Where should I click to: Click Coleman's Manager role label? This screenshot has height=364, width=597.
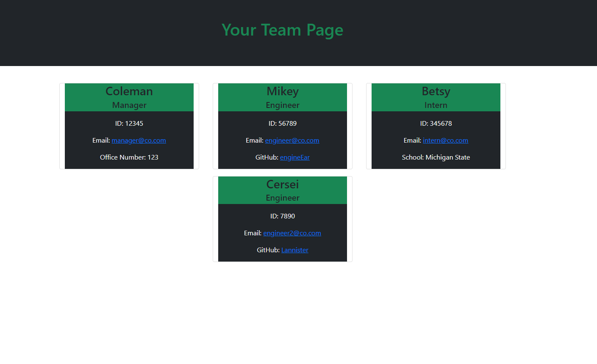(129, 105)
